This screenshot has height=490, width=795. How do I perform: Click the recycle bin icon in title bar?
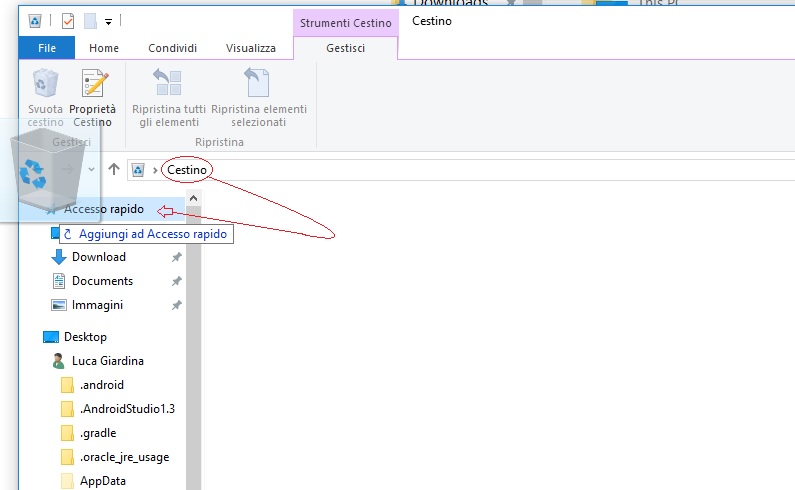(36, 21)
